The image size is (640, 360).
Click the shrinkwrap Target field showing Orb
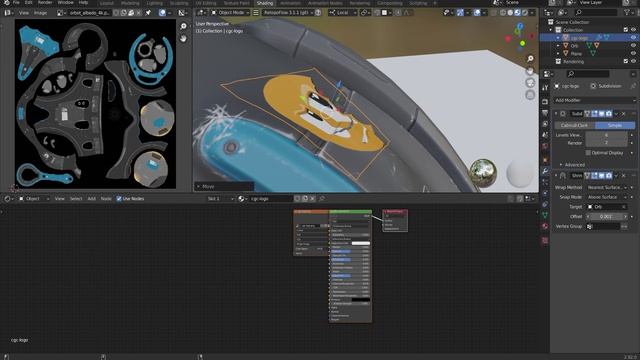click(607, 207)
